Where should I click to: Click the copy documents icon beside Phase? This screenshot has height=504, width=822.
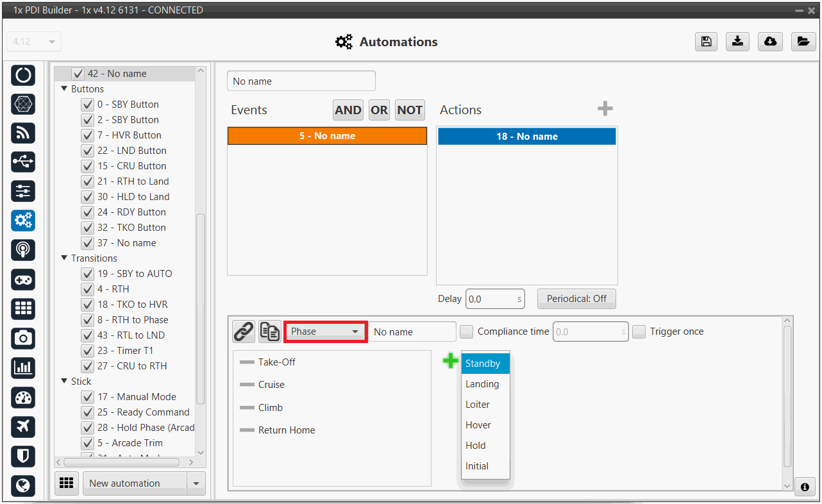coord(269,332)
